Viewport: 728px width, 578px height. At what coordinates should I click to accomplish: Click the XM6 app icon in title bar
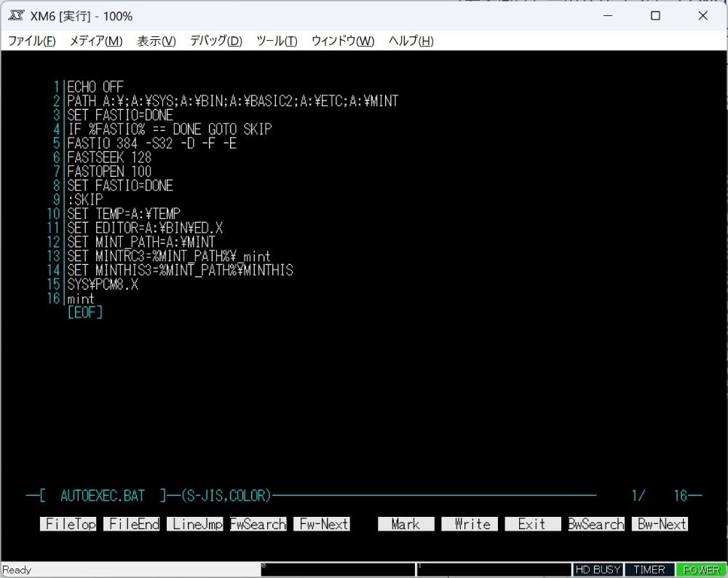click(16, 16)
